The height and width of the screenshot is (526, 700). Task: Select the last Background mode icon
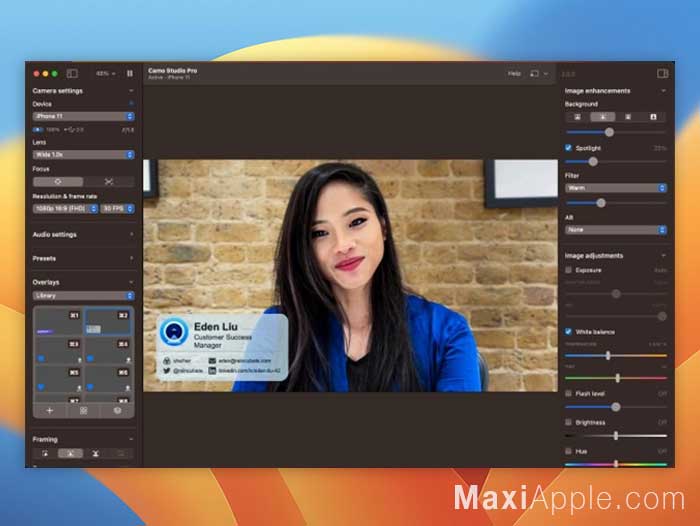654,117
